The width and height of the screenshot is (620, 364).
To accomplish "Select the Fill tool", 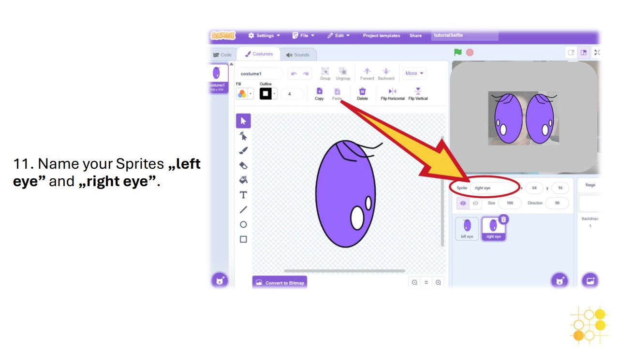I will click(x=243, y=180).
